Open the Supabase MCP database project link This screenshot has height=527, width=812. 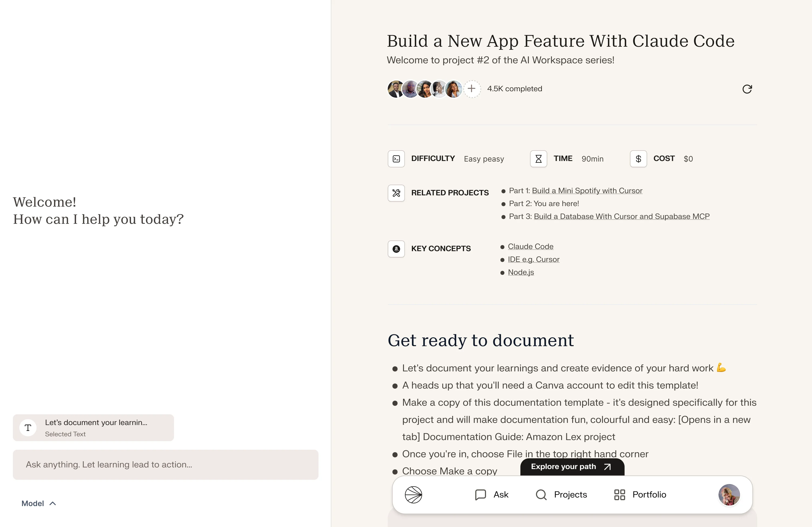(x=621, y=217)
